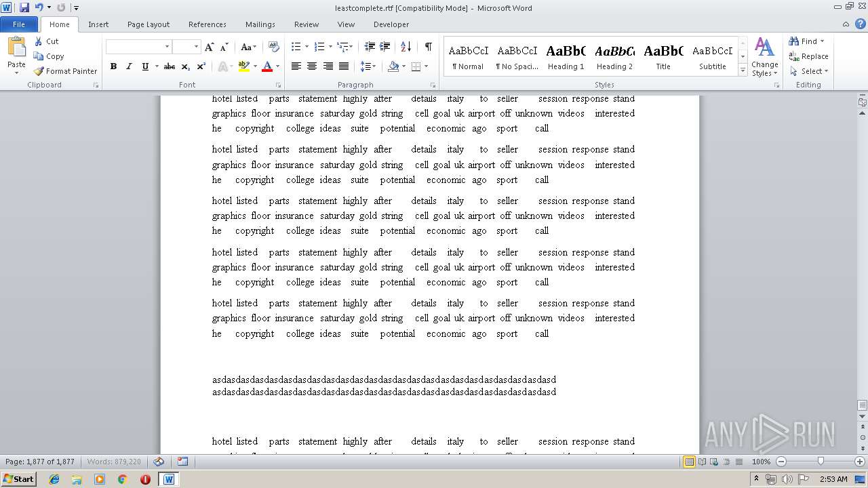Screen dimensions: 868x488
Task: Open Windows Explorer folder on taskbar
Action: pyautogui.click(x=77, y=479)
